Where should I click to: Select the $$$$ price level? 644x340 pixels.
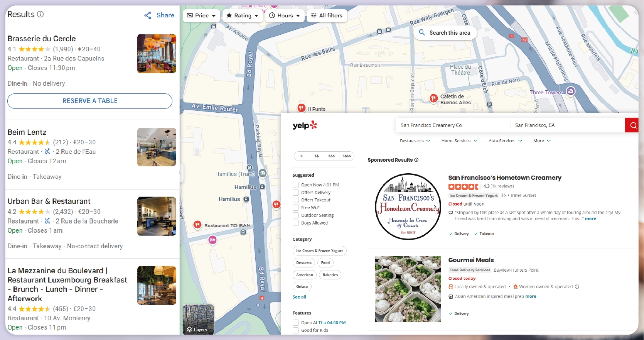tap(347, 156)
